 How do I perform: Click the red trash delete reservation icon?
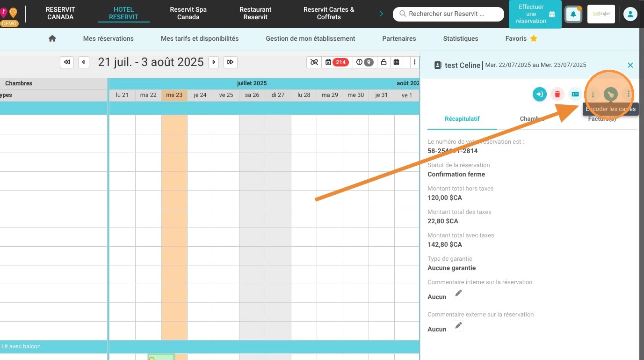coord(557,94)
